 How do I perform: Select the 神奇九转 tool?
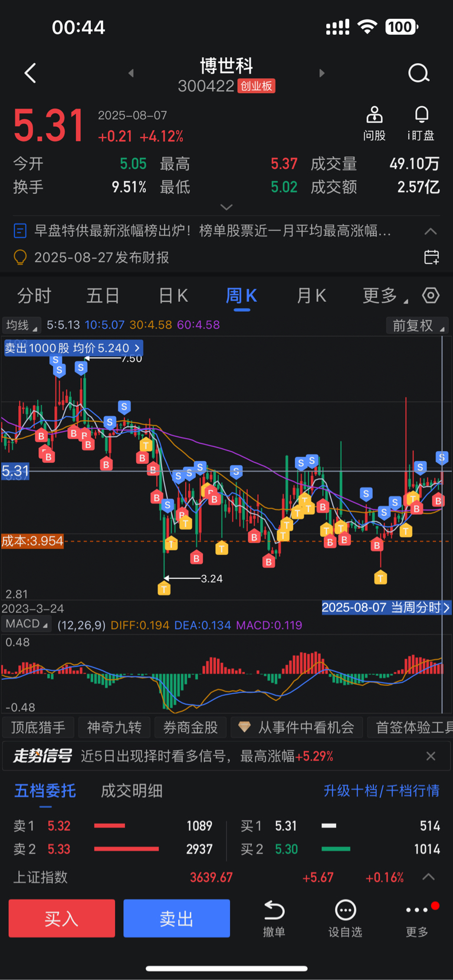[114, 727]
